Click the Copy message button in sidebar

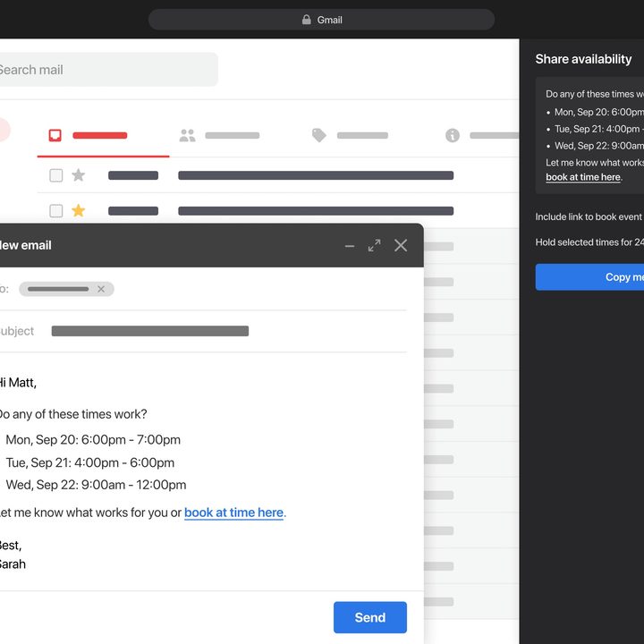590,277
